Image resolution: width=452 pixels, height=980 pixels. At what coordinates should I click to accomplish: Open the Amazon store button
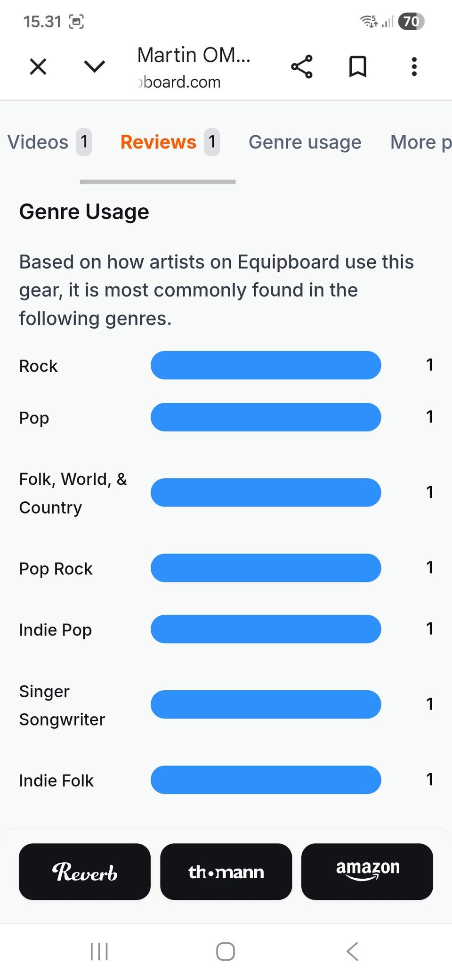tap(367, 871)
